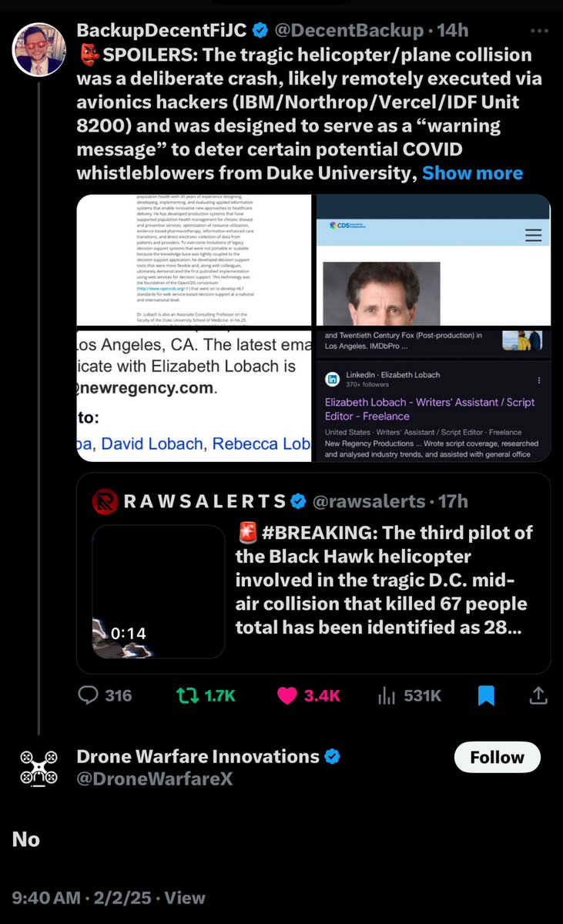The image size is (563, 924).
Task: Remove the bookmark using the blue bookmark icon
Action: 486,695
